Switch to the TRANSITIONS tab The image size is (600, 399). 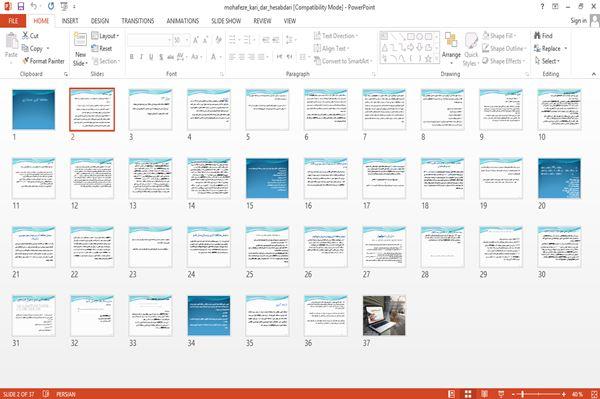[x=138, y=21]
